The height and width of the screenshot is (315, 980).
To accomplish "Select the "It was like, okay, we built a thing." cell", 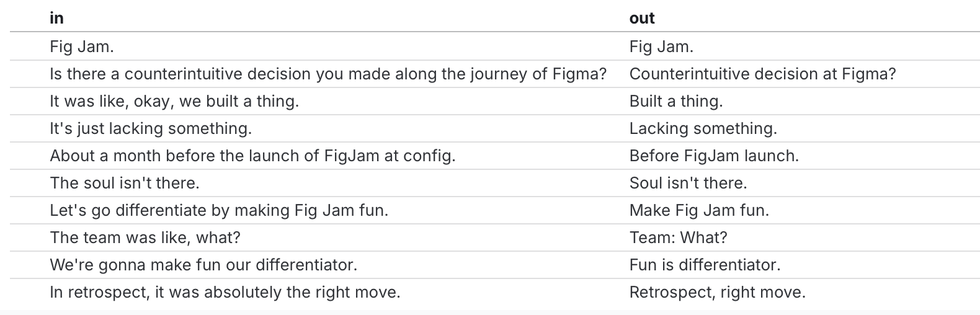I will pyautogui.click(x=174, y=101).
